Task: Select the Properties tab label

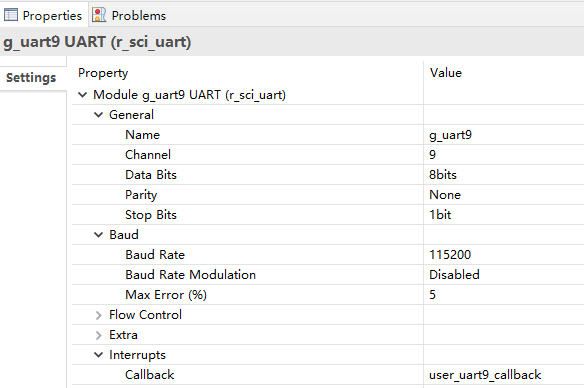Action: tap(52, 16)
